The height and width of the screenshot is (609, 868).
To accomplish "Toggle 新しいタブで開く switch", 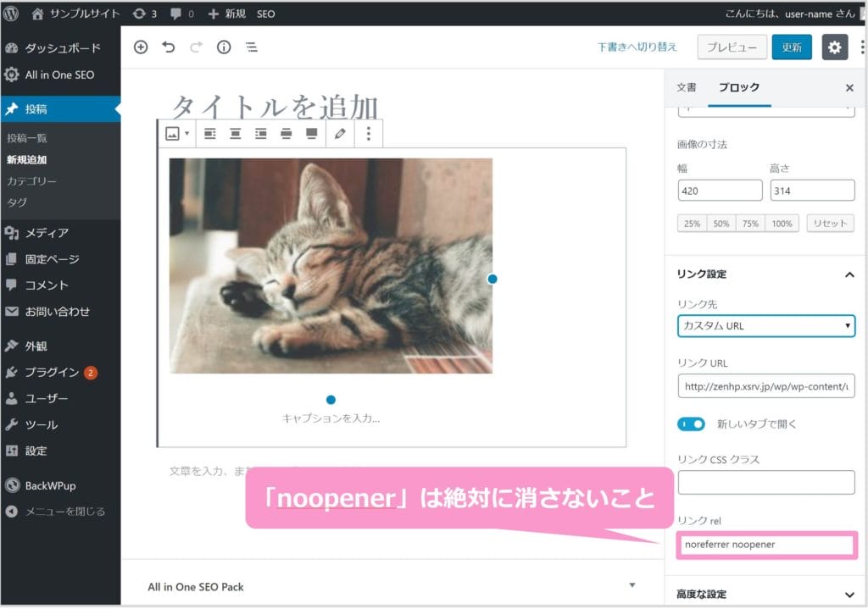I will click(x=691, y=424).
